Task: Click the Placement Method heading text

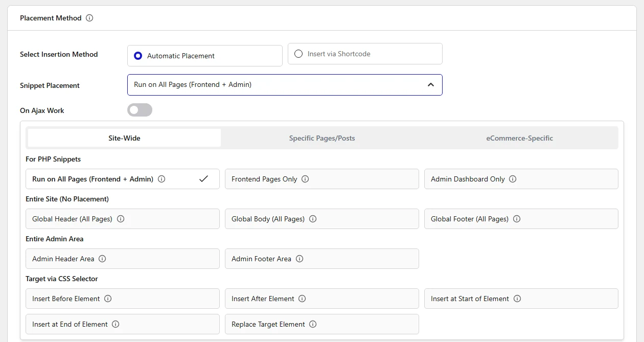Action: click(51, 18)
